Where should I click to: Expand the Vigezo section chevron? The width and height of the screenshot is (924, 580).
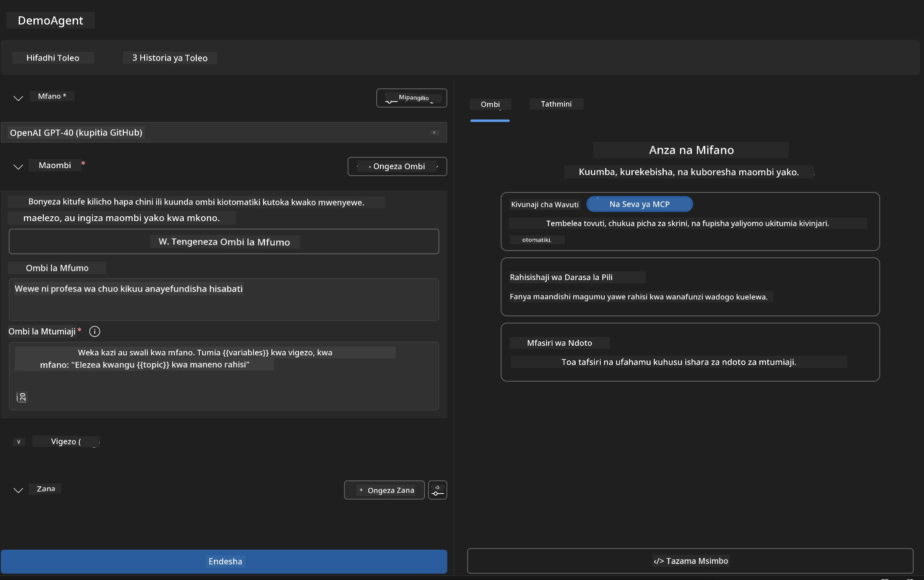(x=18, y=441)
